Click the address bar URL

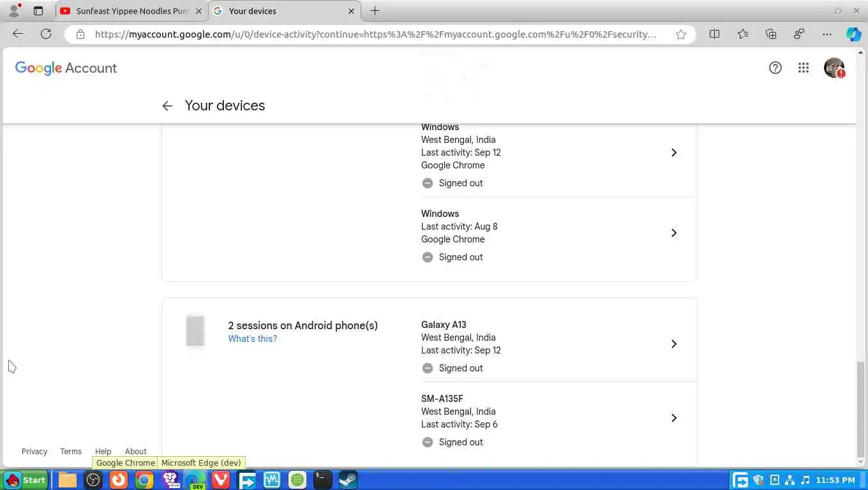pyautogui.click(x=375, y=34)
